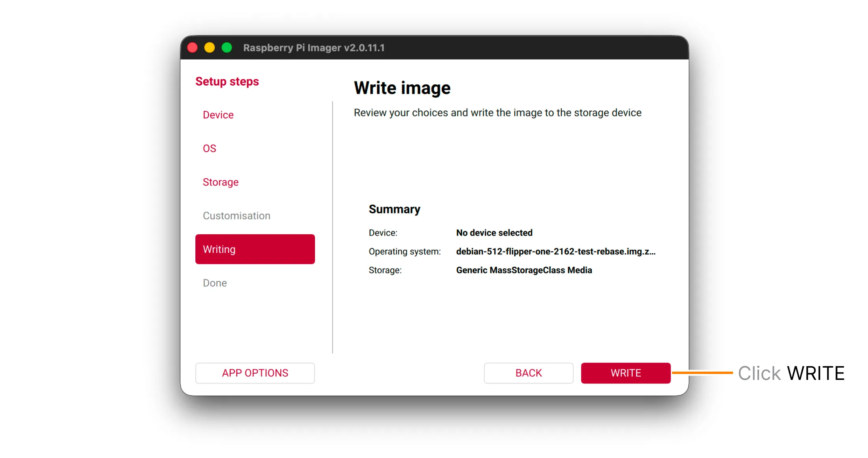Viewport: 868px width, 458px height.
Task: Maximize the window with the green button
Action: pos(227,48)
